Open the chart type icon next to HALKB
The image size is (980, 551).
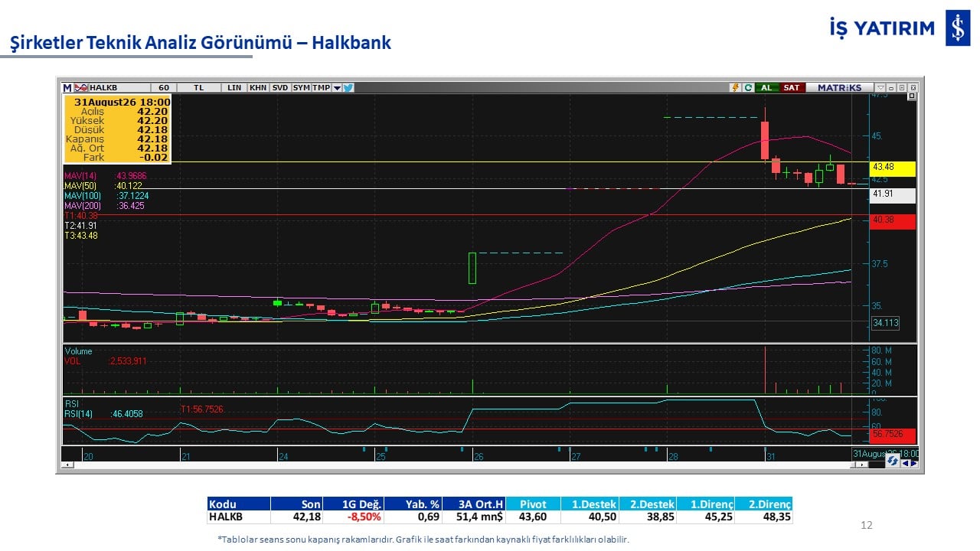[x=80, y=87]
